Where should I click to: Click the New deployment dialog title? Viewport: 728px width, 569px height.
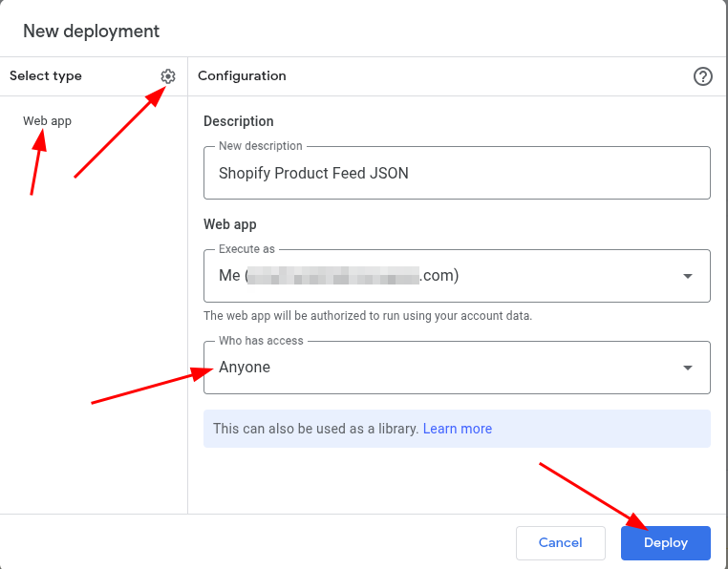[92, 32]
